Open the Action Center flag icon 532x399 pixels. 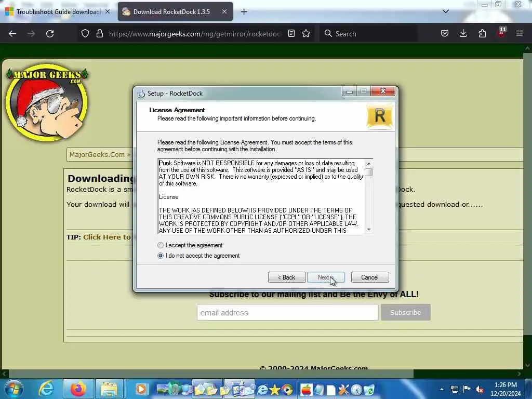[x=467, y=389]
